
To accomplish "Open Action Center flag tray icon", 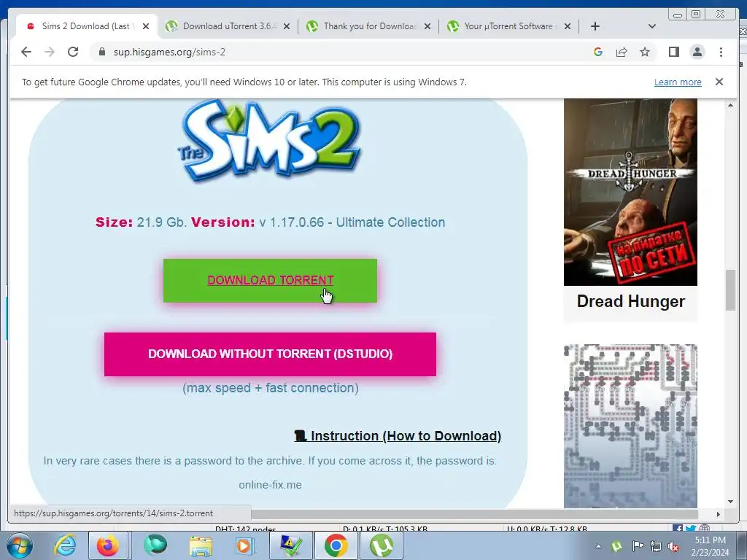I will (x=637, y=546).
